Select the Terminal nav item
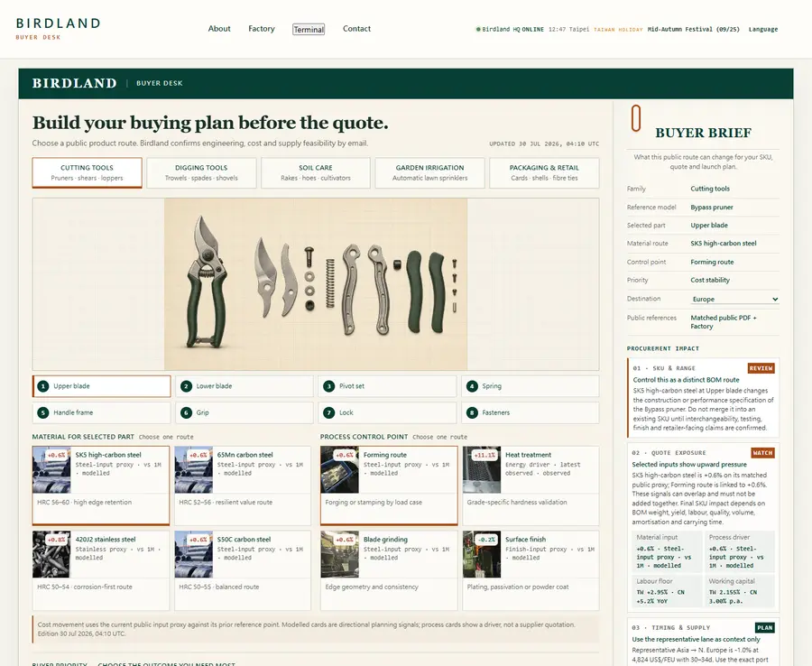The height and width of the screenshot is (666, 812). pos(309,30)
